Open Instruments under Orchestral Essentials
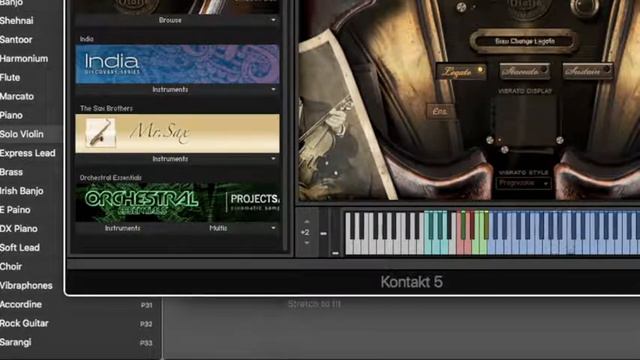The image size is (640, 360). coord(122,228)
